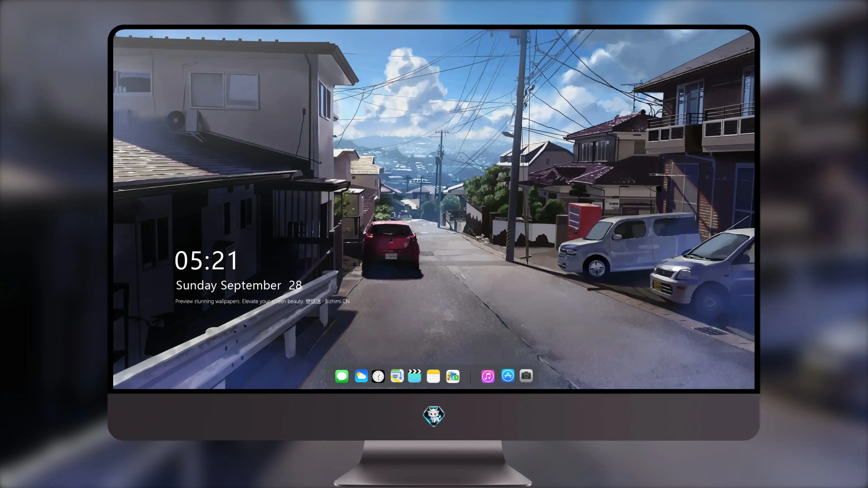Launch the pink iTunes Store music icon

pos(488,376)
